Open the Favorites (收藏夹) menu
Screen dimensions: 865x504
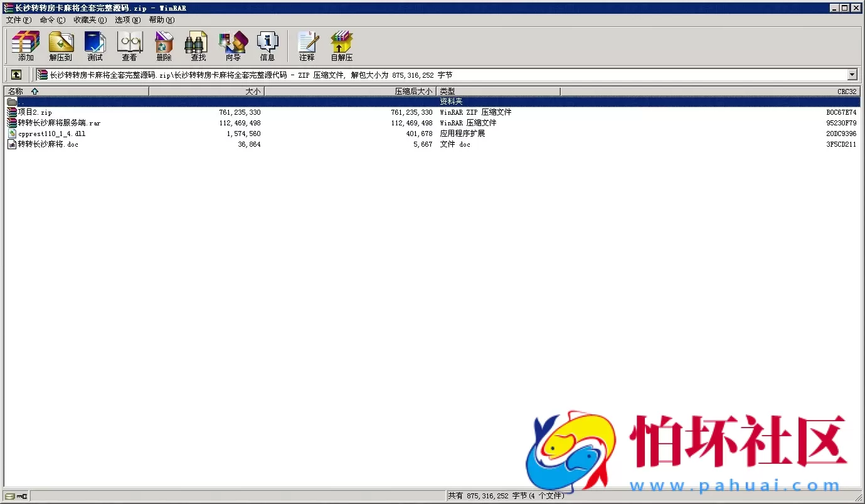point(90,20)
